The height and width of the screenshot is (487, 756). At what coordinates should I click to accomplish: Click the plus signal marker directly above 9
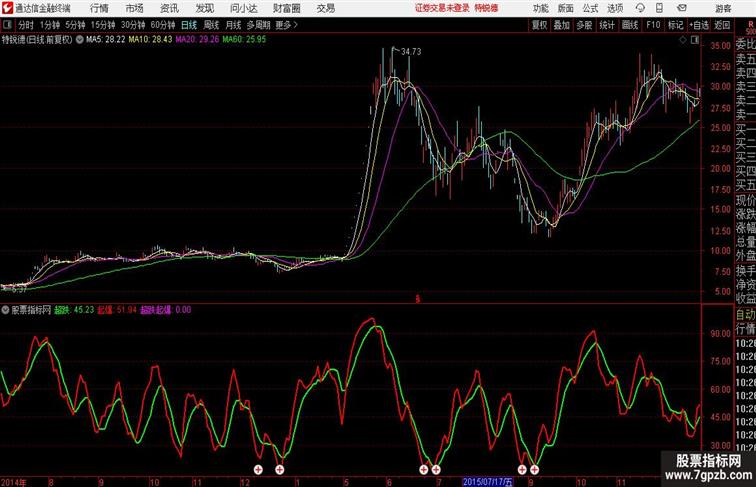coord(534,470)
